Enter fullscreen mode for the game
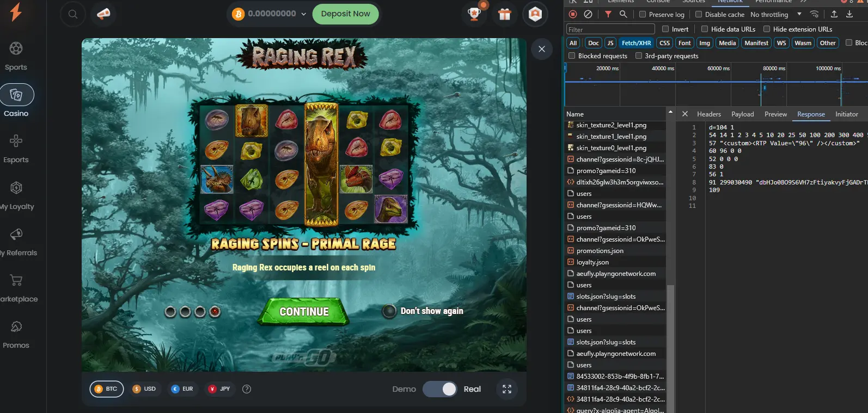868x413 pixels. tap(507, 389)
